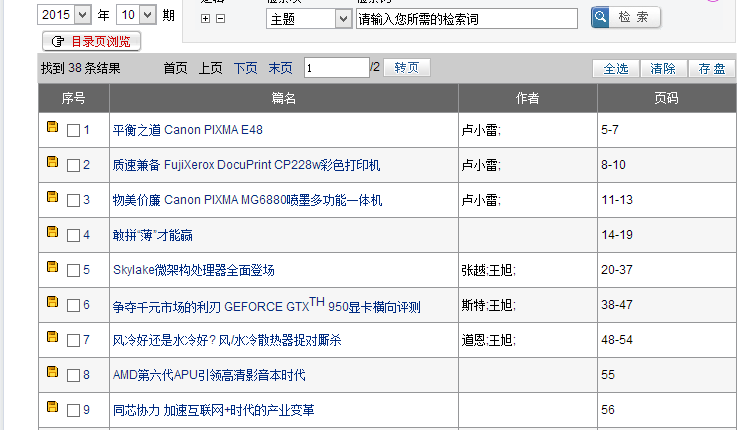Click the minus icon to remove search row

tap(220, 18)
